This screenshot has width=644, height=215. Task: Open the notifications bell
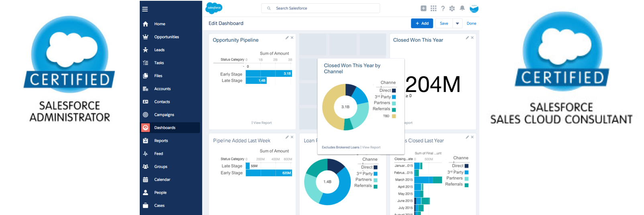point(462,8)
